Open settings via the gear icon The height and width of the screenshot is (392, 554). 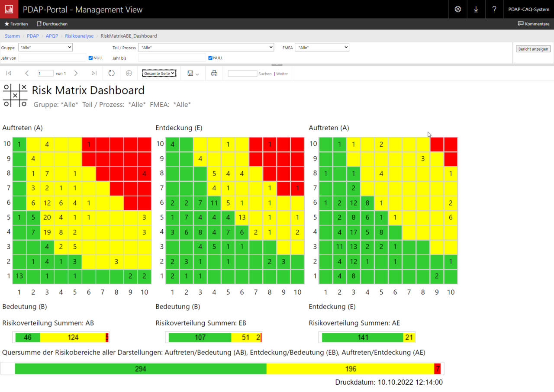[x=457, y=9]
